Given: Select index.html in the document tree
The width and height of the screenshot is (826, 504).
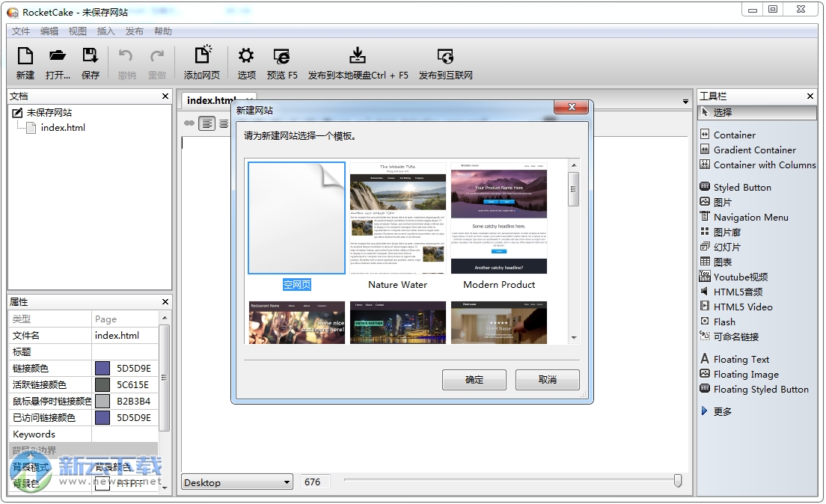Looking at the screenshot, I should (x=63, y=128).
